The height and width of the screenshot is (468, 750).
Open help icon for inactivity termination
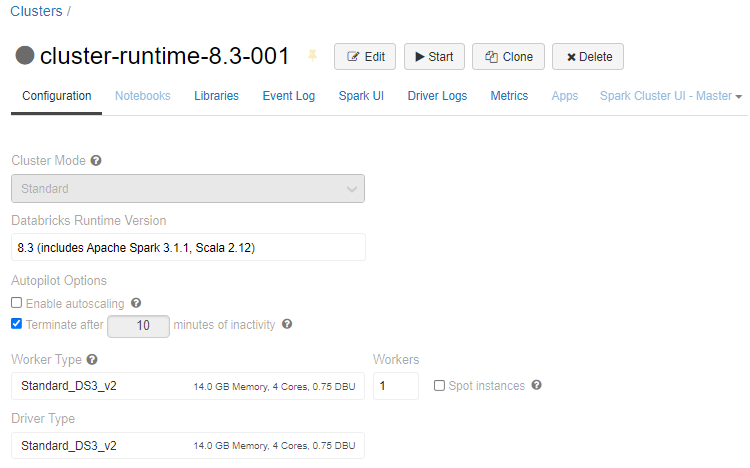coord(287,324)
